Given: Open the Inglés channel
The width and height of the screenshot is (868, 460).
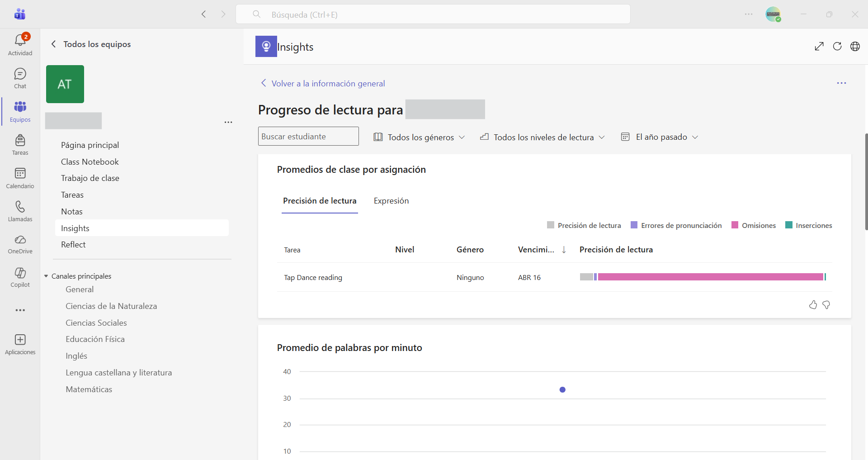Looking at the screenshot, I should click(76, 356).
